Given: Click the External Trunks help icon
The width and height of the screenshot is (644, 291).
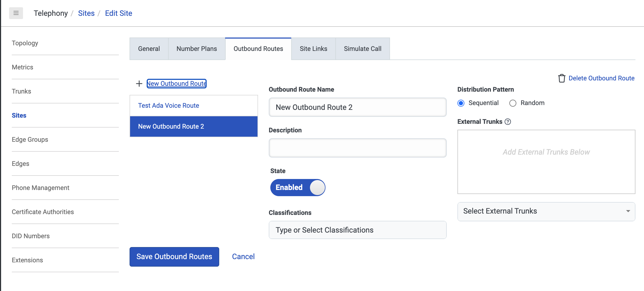Looking at the screenshot, I should [508, 122].
